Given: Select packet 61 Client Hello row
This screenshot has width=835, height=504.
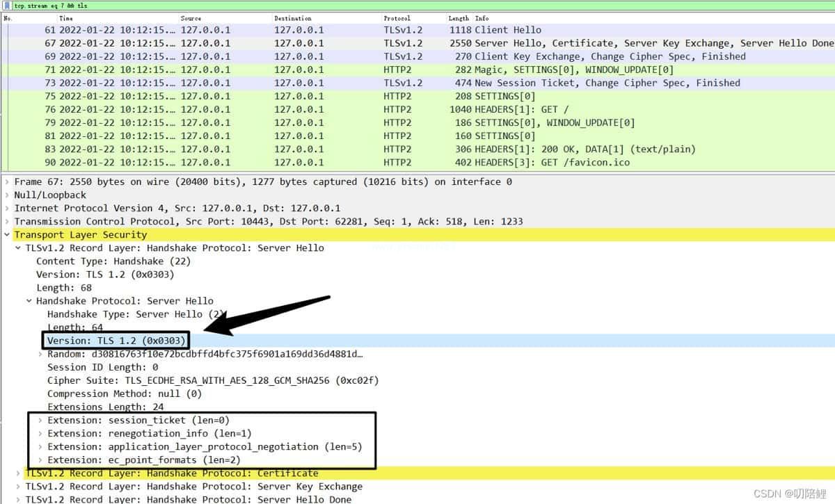Looking at the screenshot, I should 417,30.
